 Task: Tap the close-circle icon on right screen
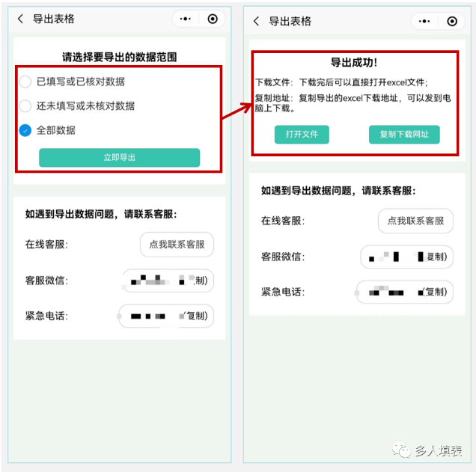click(x=452, y=21)
